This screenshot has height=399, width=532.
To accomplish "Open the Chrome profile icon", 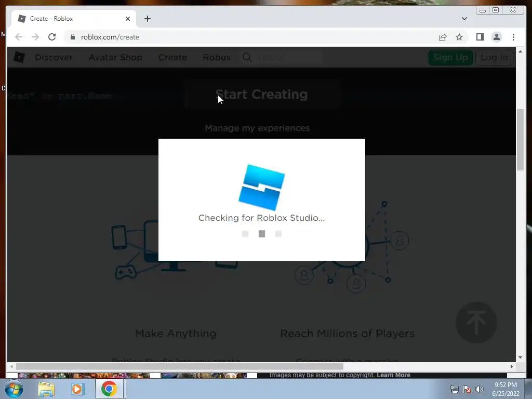I will pyautogui.click(x=496, y=37).
